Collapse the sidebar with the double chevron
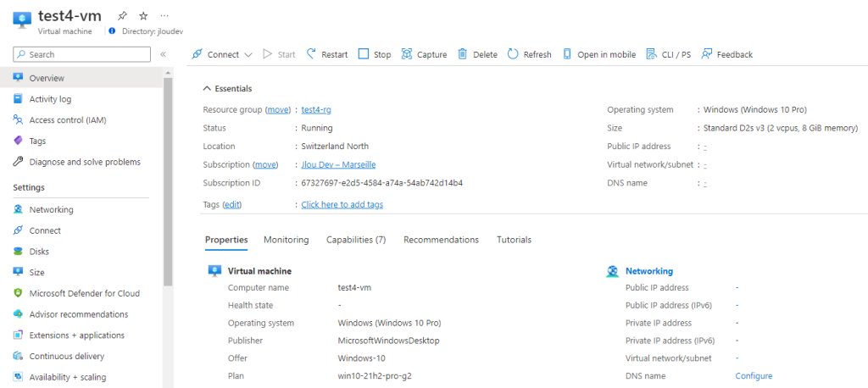Image resolution: width=868 pixels, height=388 pixels. [x=164, y=54]
